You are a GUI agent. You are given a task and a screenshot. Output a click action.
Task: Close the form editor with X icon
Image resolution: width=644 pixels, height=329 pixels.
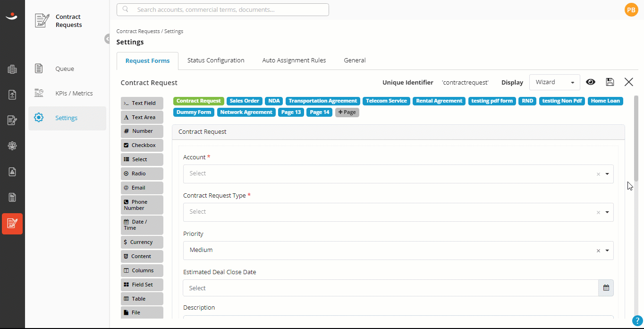pyautogui.click(x=628, y=82)
